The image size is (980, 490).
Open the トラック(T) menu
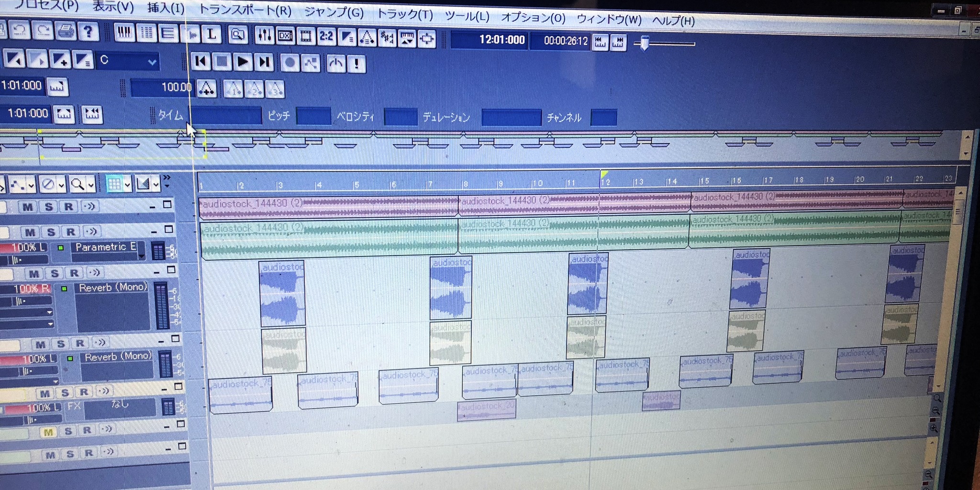(x=404, y=14)
